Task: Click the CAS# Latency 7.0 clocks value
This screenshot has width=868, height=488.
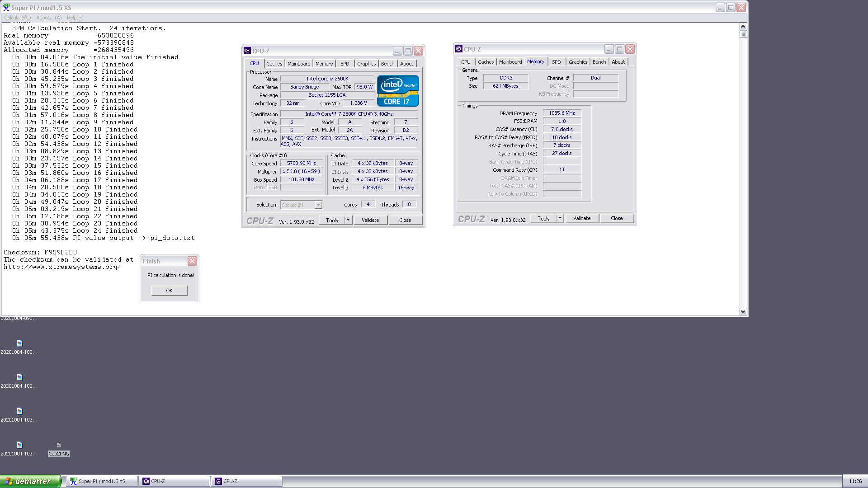Action: click(x=562, y=129)
